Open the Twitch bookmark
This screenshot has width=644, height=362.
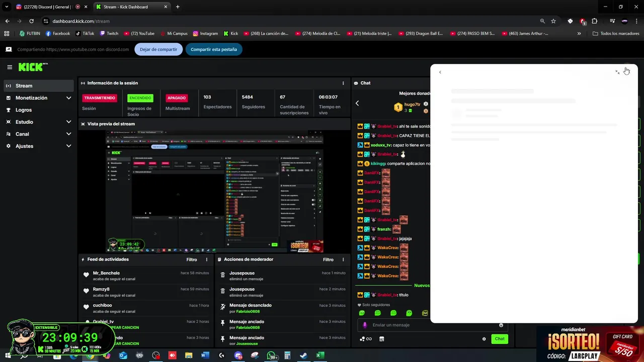pos(109,34)
